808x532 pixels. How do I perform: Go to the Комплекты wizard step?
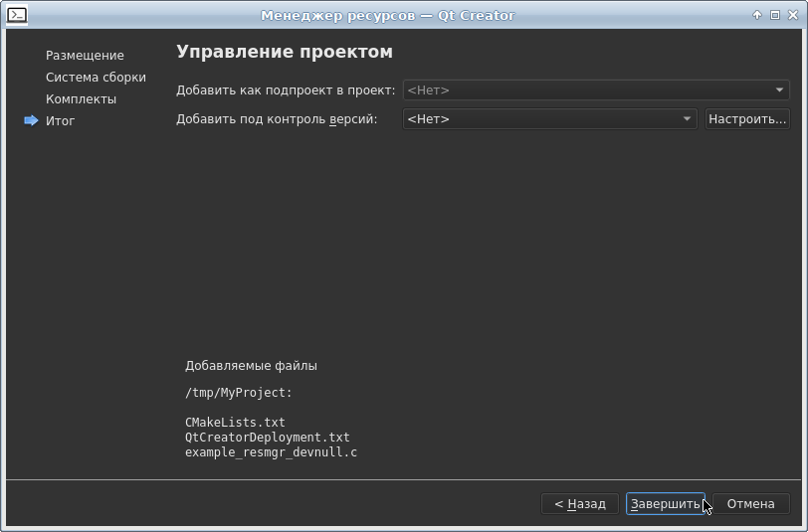81,99
